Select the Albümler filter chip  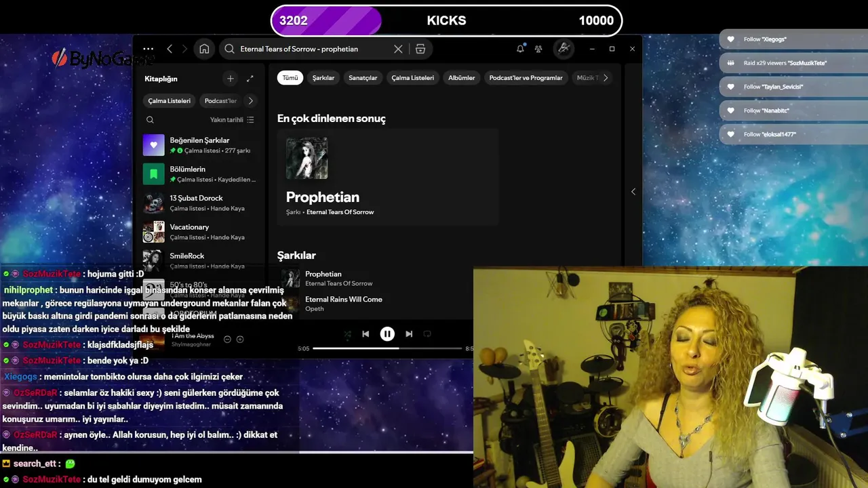click(x=462, y=78)
